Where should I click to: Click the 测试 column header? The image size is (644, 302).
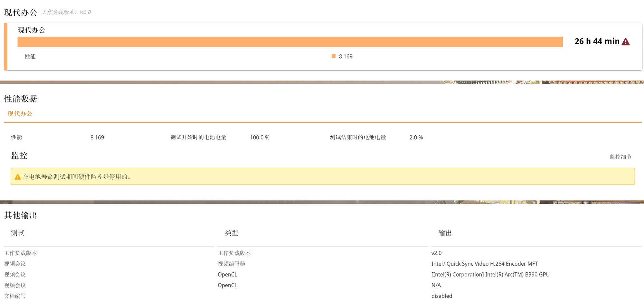point(18,233)
